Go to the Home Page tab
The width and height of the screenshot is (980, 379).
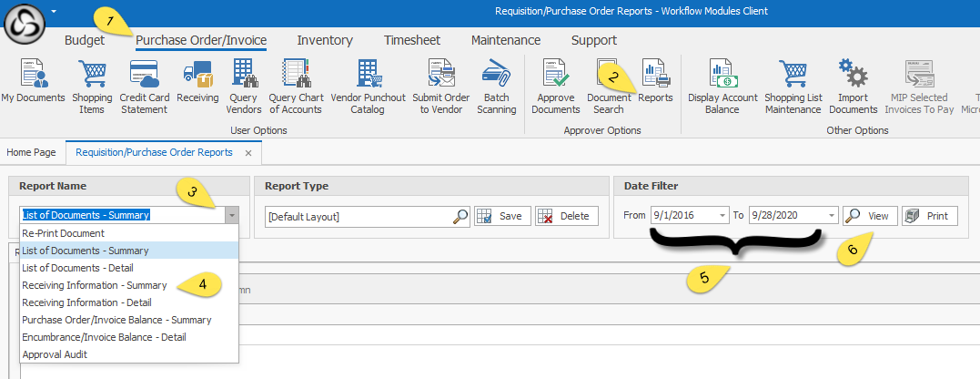33,152
